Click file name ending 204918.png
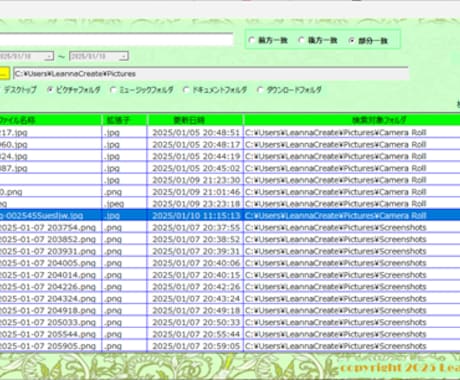460x380 pixels. click(x=48, y=311)
